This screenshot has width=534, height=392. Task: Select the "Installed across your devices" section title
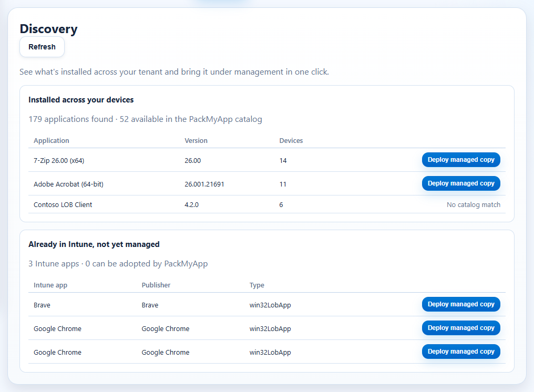81,100
